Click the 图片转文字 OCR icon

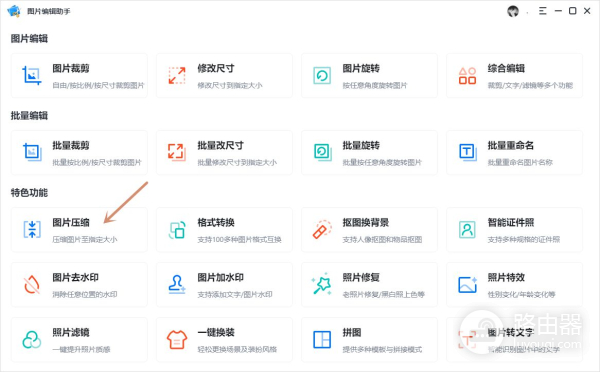(467, 339)
